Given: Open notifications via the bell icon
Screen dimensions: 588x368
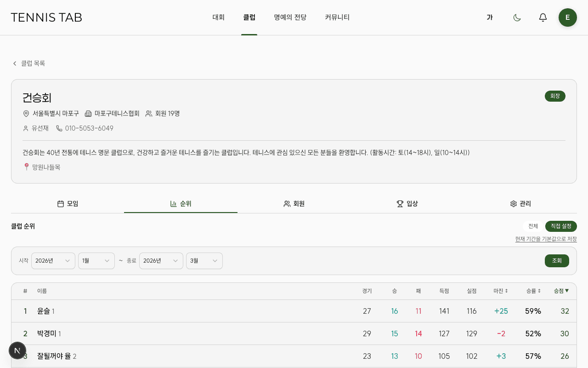Looking at the screenshot, I should pyautogui.click(x=543, y=17).
